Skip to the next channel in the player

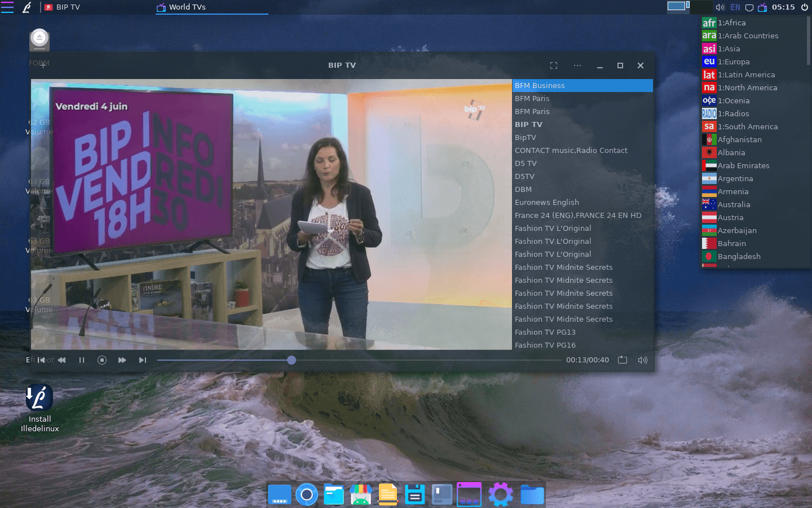tap(143, 360)
